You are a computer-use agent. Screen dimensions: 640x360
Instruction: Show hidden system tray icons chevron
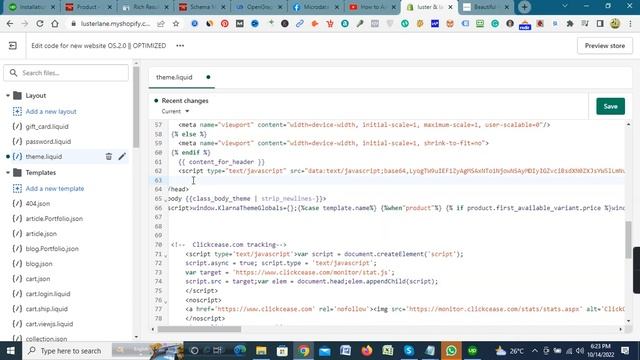pos(534,351)
